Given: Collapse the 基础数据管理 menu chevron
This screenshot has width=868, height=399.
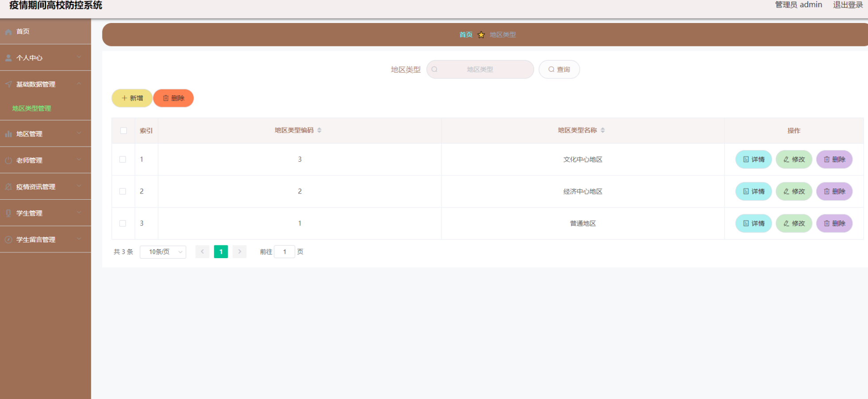Looking at the screenshot, I should [x=79, y=84].
